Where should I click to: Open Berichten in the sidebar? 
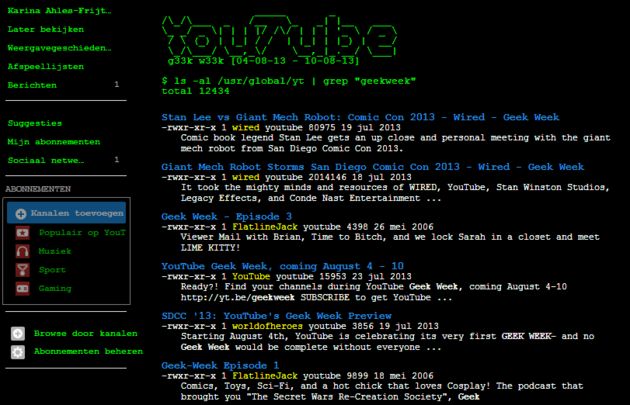click(x=32, y=85)
